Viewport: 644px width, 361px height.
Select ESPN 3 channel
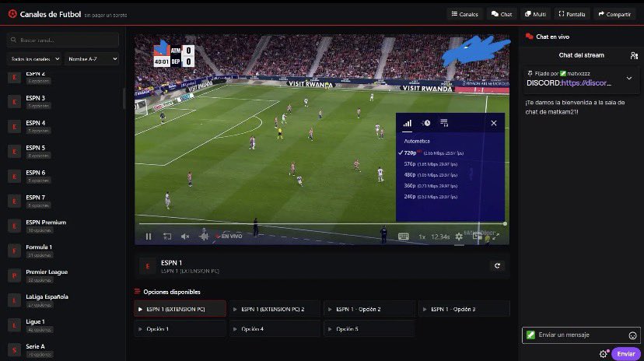pos(63,101)
